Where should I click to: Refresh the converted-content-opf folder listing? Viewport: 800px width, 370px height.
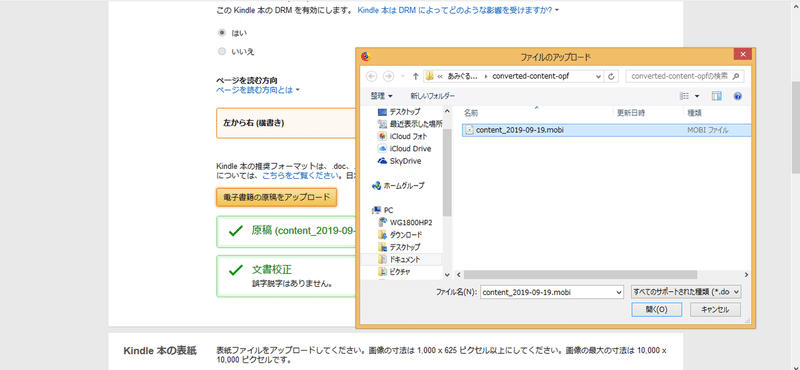point(612,77)
